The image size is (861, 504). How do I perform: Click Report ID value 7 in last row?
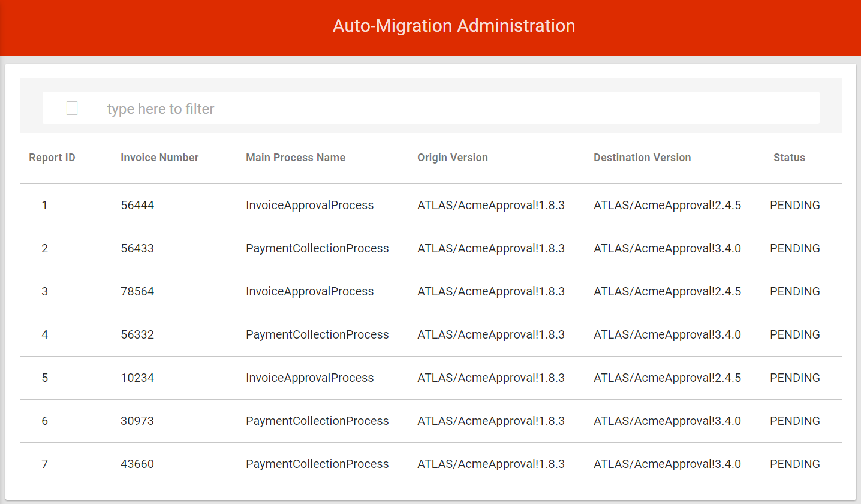click(44, 464)
